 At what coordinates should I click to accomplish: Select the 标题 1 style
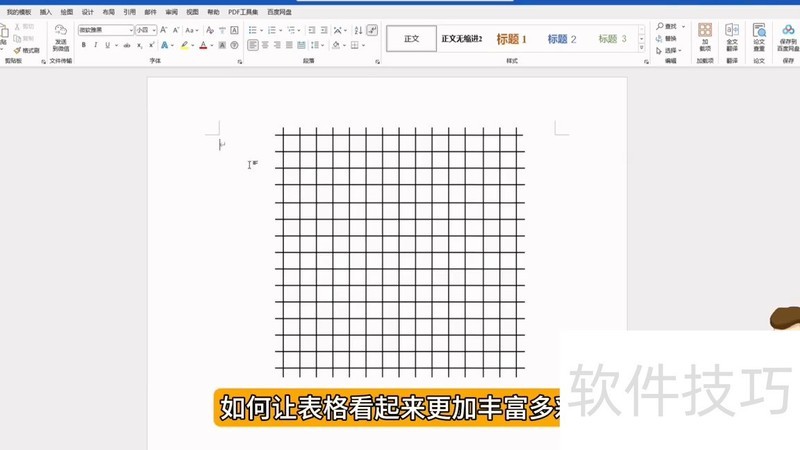(x=511, y=39)
